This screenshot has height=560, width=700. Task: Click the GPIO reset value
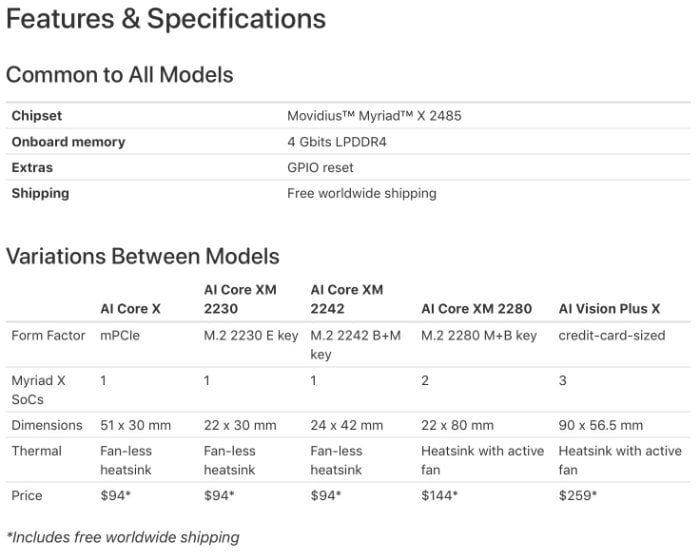(320, 167)
